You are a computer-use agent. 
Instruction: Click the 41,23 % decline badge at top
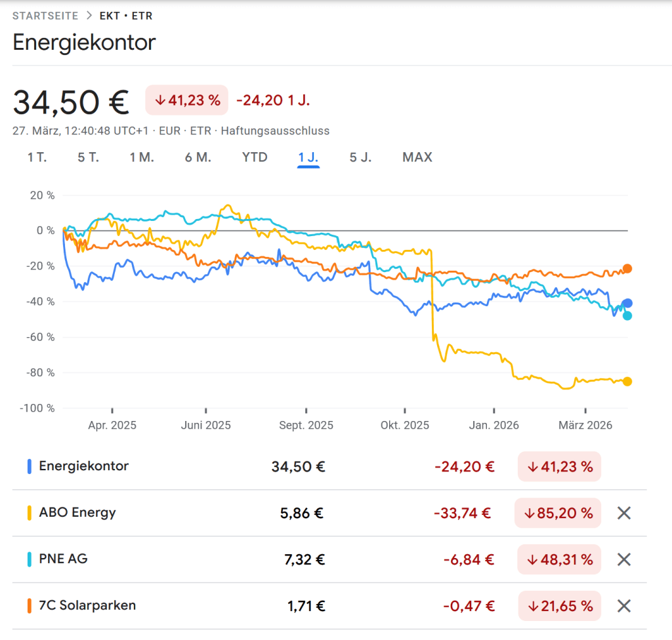(186, 100)
